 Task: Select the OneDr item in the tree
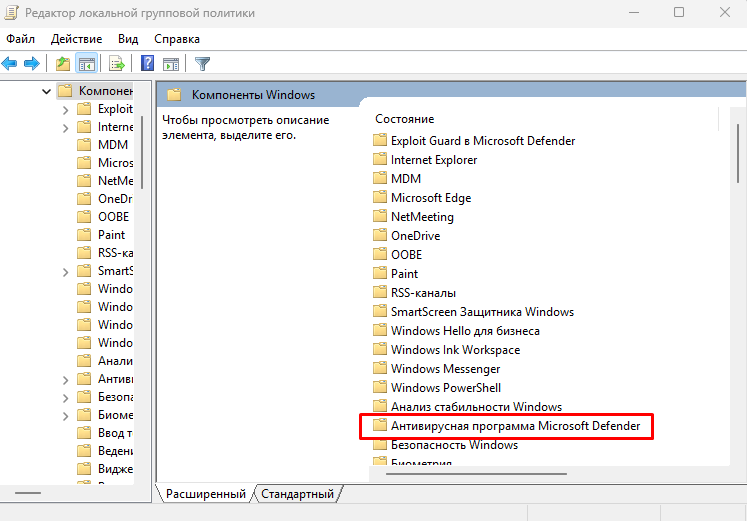pyautogui.click(x=104, y=199)
